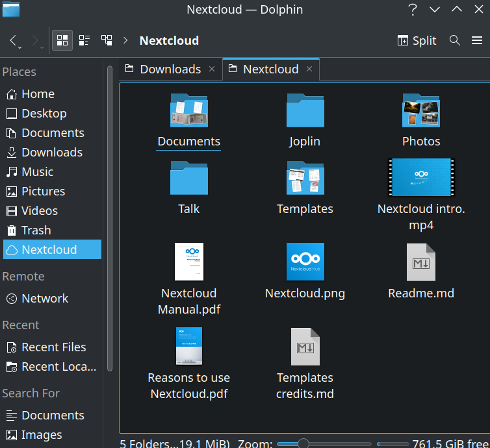Enable Split view
The height and width of the screenshot is (448, 490).
click(417, 40)
